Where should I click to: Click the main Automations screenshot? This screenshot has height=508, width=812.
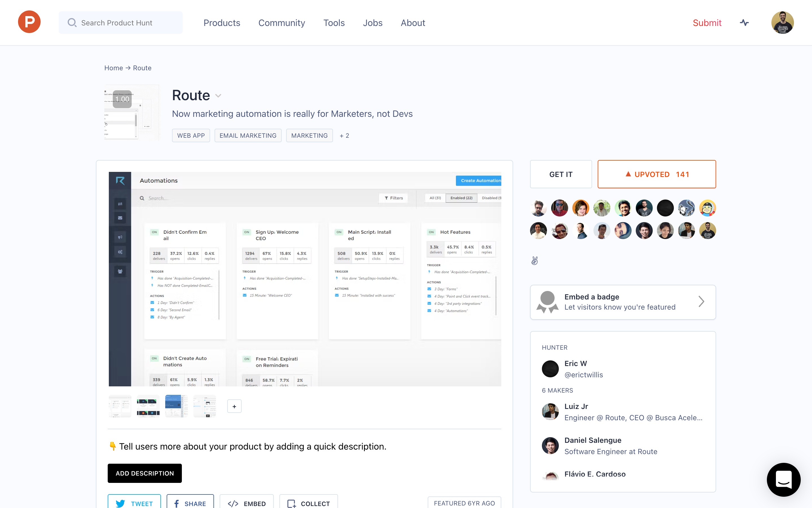(x=305, y=279)
